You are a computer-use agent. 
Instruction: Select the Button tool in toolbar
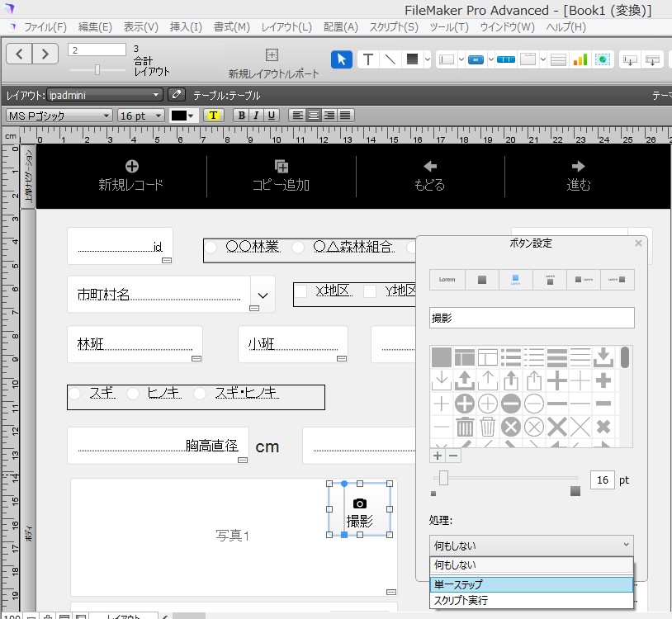pyautogui.click(x=476, y=59)
